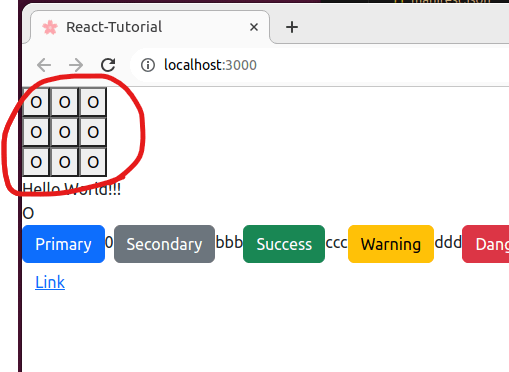The width and height of the screenshot is (509, 372).
Task: Open a new tab with plus icon
Action: [292, 27]
